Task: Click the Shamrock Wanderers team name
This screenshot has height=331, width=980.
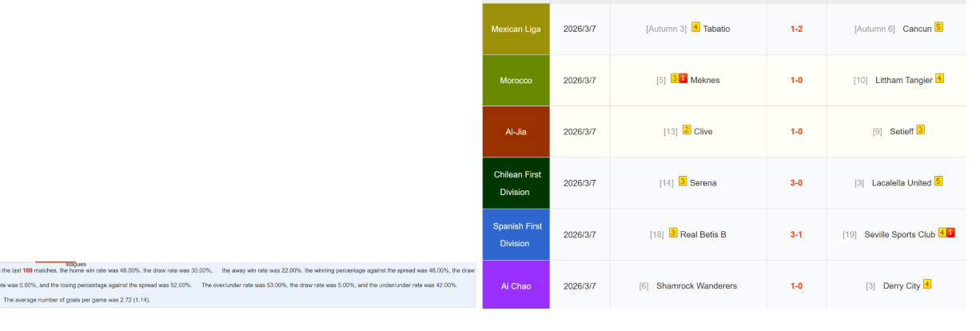Action: click(x=696, y=286)
